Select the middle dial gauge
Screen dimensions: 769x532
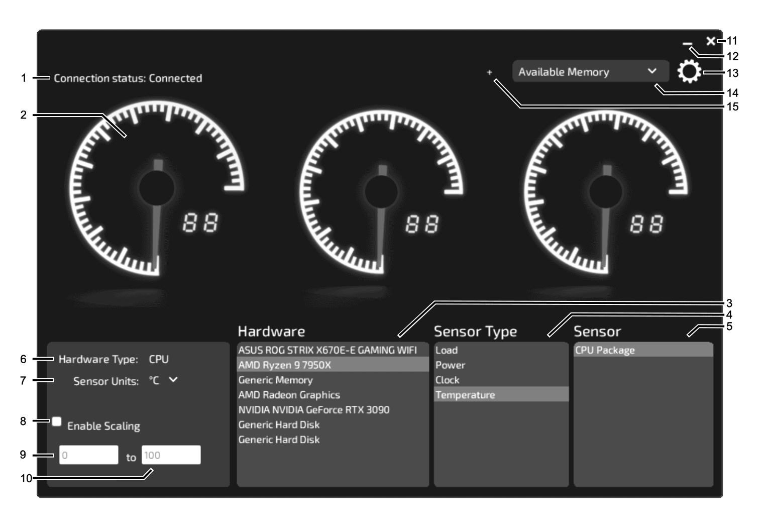381,191
